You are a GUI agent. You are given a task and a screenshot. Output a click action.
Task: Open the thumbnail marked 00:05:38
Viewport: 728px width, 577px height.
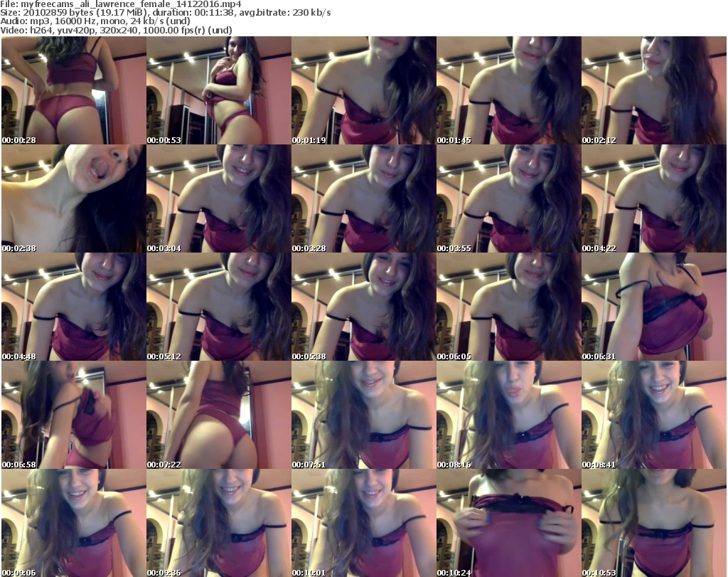coord(363,307)
